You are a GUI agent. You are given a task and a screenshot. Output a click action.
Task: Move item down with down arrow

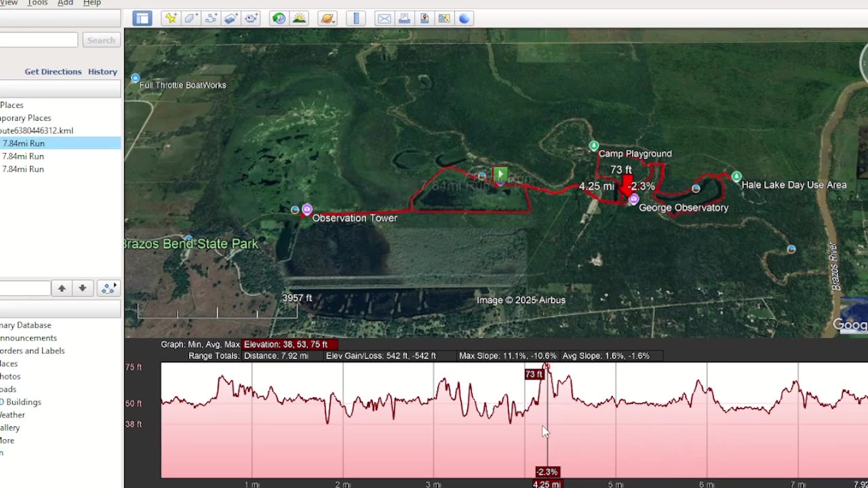tap(82, 288)
